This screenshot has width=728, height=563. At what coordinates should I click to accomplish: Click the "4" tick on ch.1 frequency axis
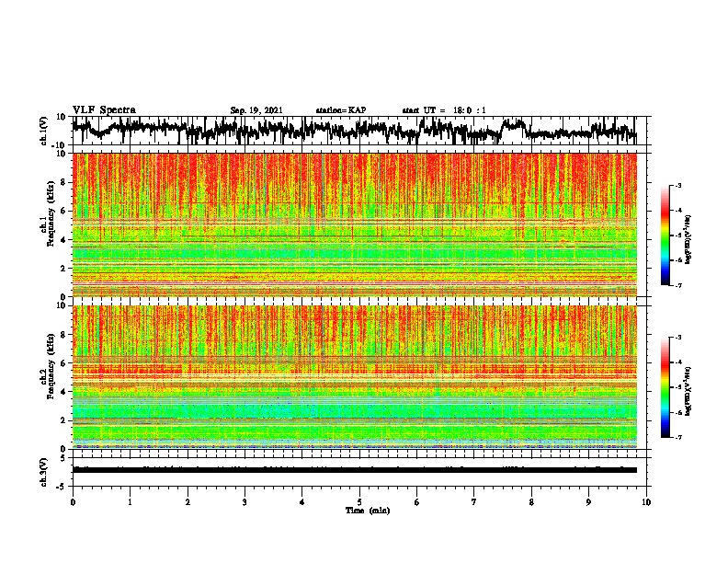(x=63, y=240)
